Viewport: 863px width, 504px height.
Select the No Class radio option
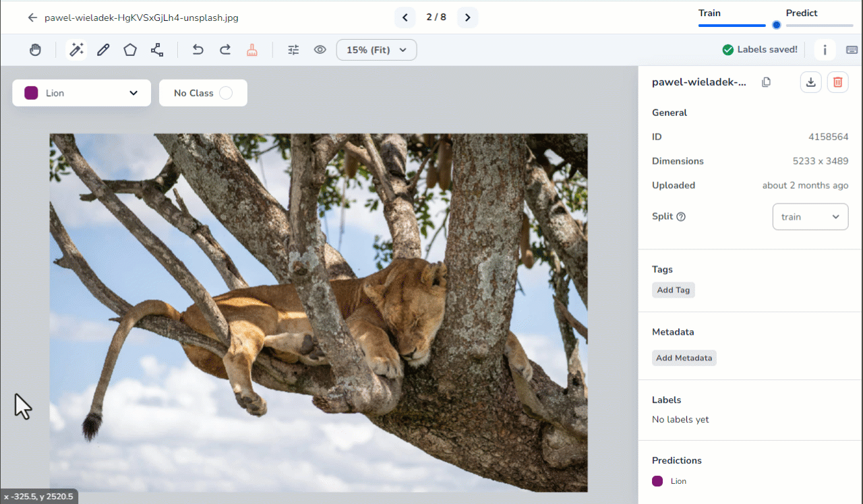(x=226, y=93)
